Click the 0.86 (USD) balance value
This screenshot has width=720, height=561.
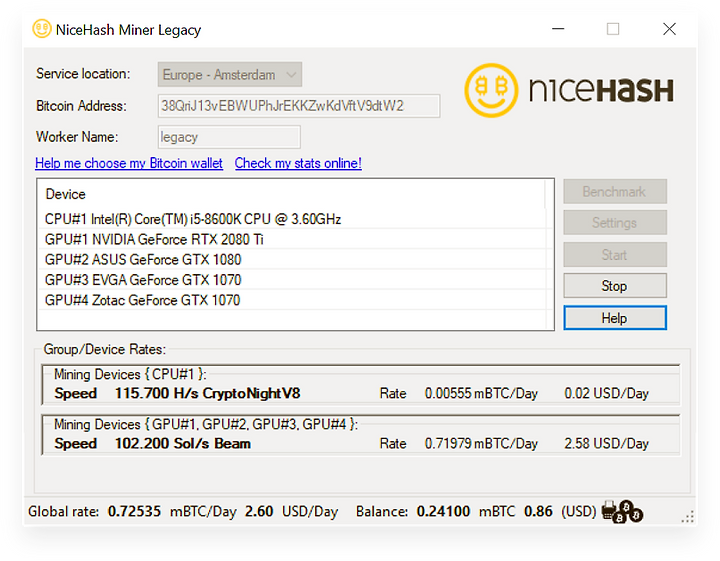[x=538, y=511]
